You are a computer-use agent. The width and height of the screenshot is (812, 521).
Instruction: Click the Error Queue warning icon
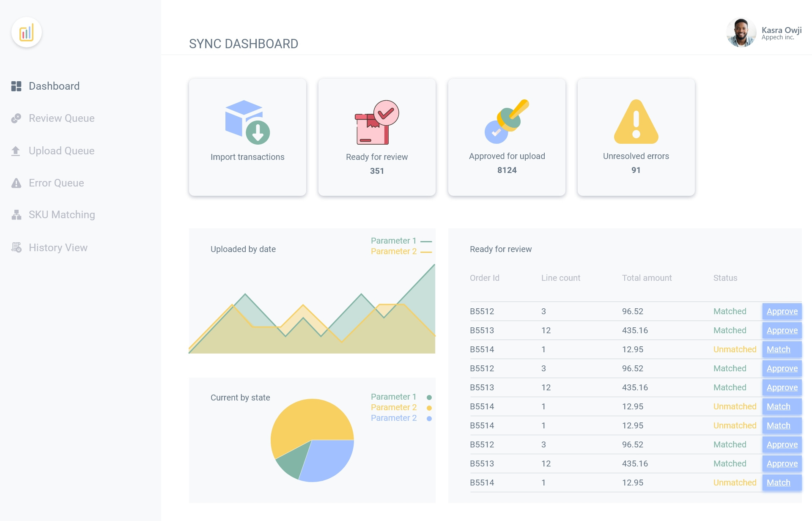[x=16, y=183]
